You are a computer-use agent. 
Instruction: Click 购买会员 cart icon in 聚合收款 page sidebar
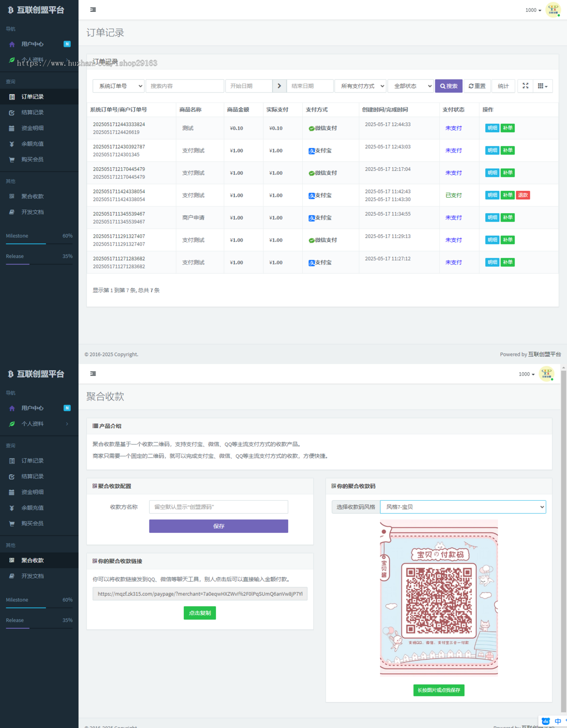12,523
